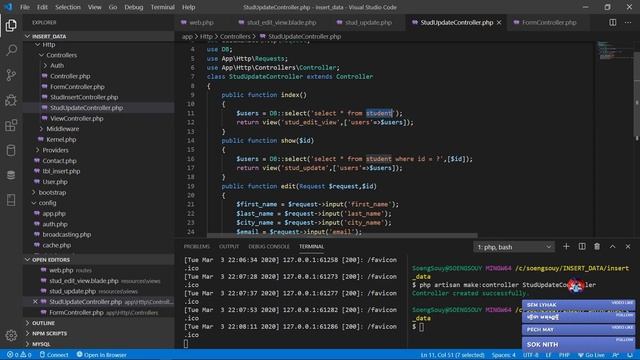Click Controllers in the breadcrumb path

(235, 36)
